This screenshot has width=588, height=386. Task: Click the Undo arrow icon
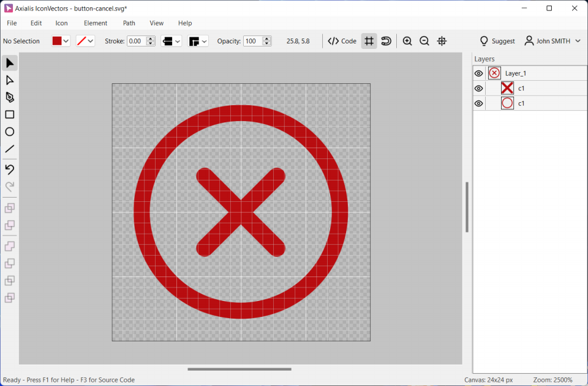click(x=10, y=169)
